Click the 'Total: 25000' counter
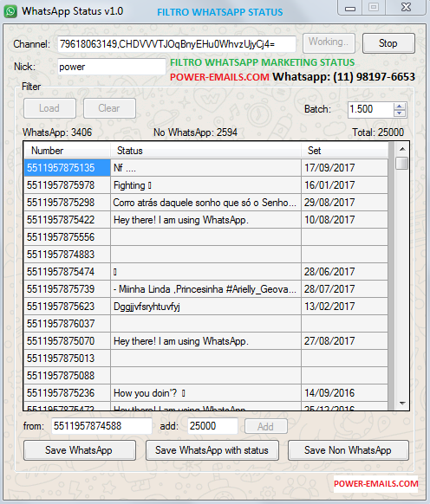This screenshot has height=504, width=430. (378, 132)
